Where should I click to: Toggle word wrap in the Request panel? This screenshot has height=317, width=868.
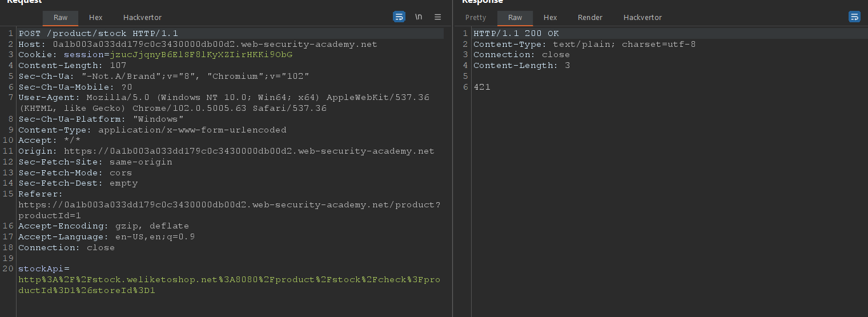pos(399,17)
